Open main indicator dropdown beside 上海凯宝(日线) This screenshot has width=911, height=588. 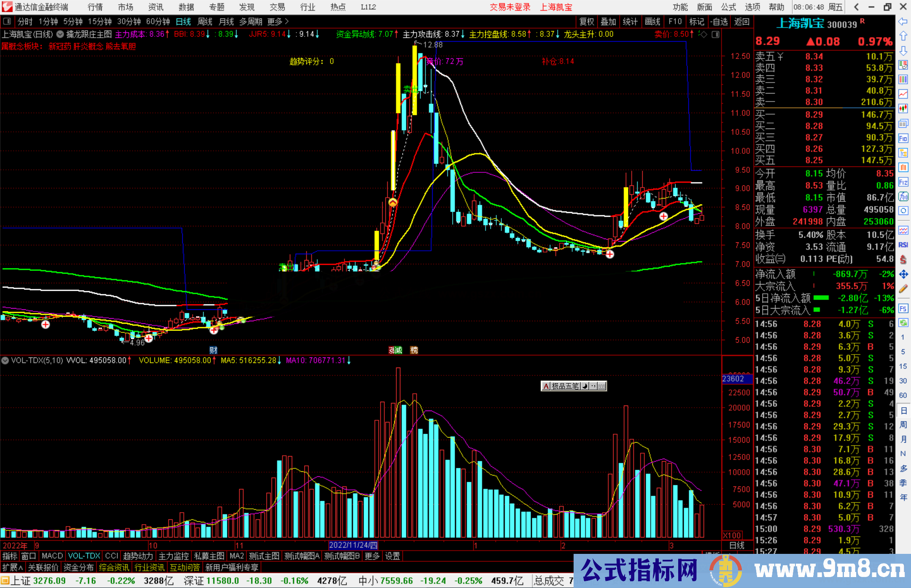pos(60,35)
